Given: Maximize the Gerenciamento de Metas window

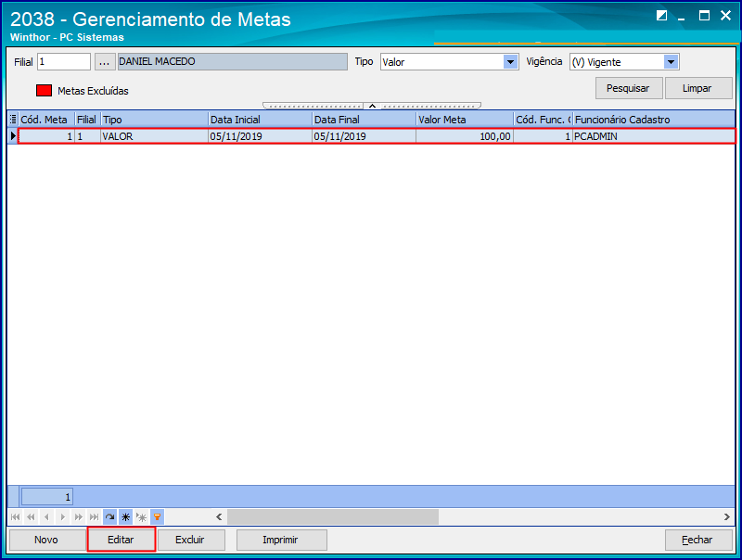Looking at the screenshot, I should pyautogui.click(x=704, y=16).
